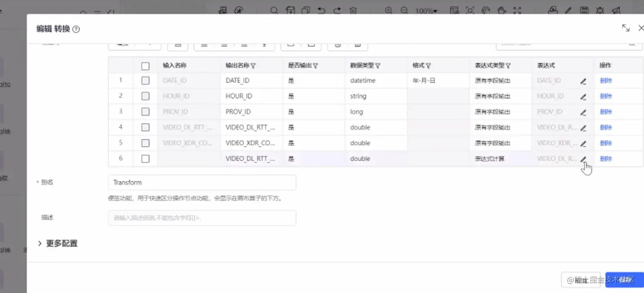
Task: Delete row 5 via its 删除 link
Action: [x=606, y=143]
